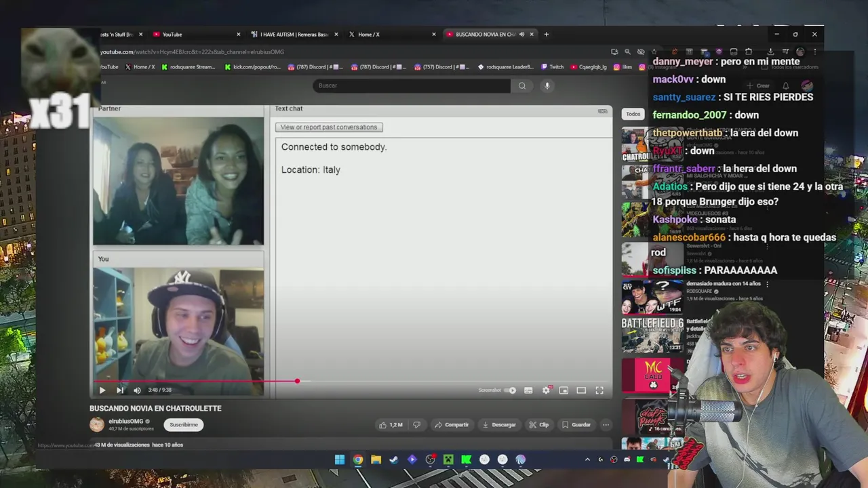The width and height of the screenshot is (868, 488).
Task: Select the Todos filter chip
Action: (633, 114)
